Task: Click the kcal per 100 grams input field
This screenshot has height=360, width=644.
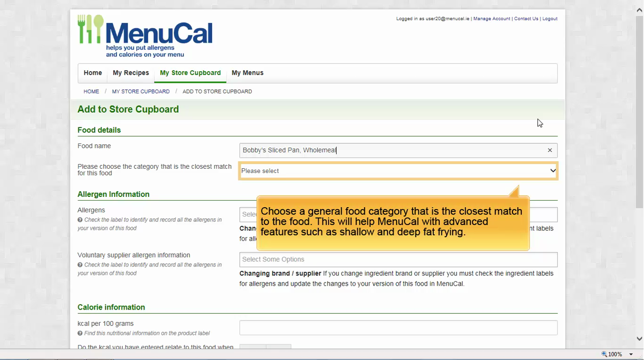Action: point(398,328)
